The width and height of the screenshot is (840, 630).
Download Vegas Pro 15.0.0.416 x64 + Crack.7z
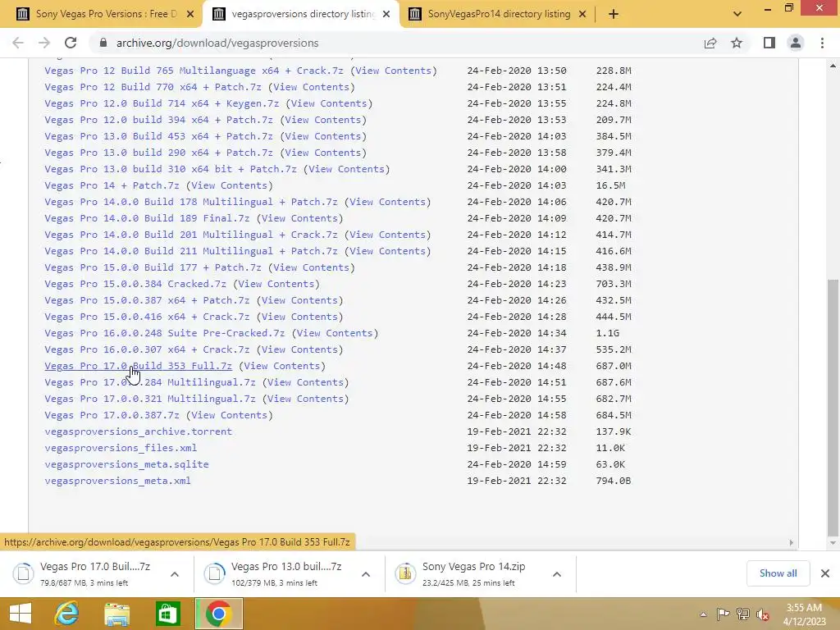click(147, 317)
